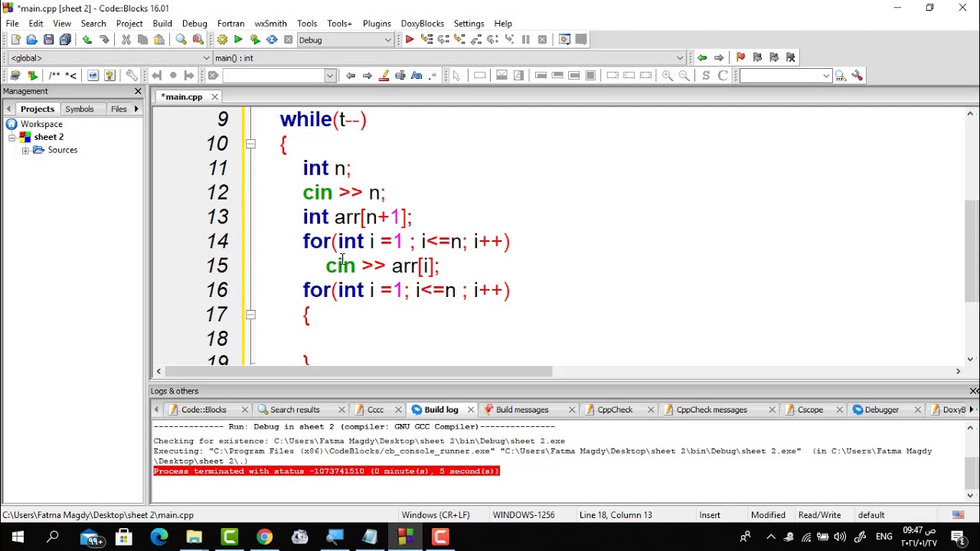Click the highlight marker icon
The height and width of the screenshot is (551, 980).
(x=384, y=76)
